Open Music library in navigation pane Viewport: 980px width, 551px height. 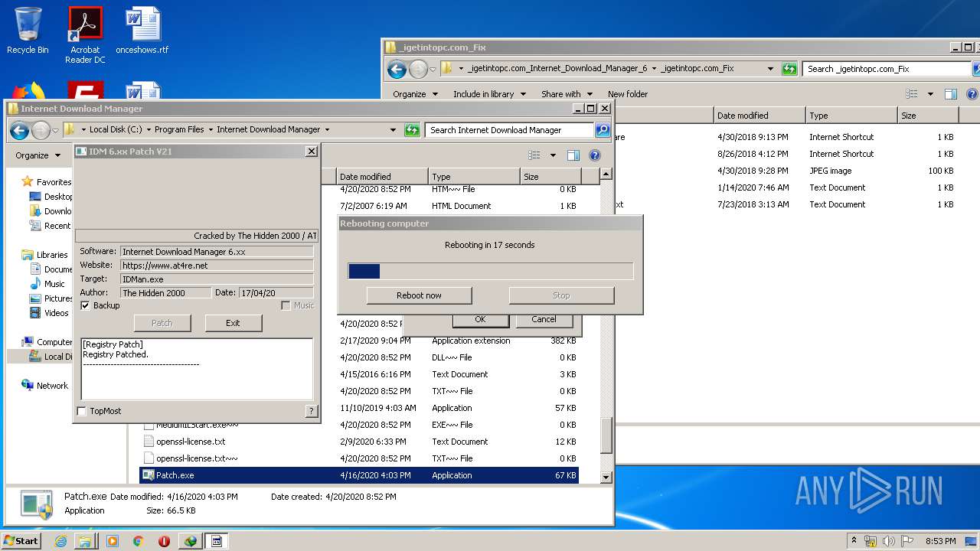point(54,284)
